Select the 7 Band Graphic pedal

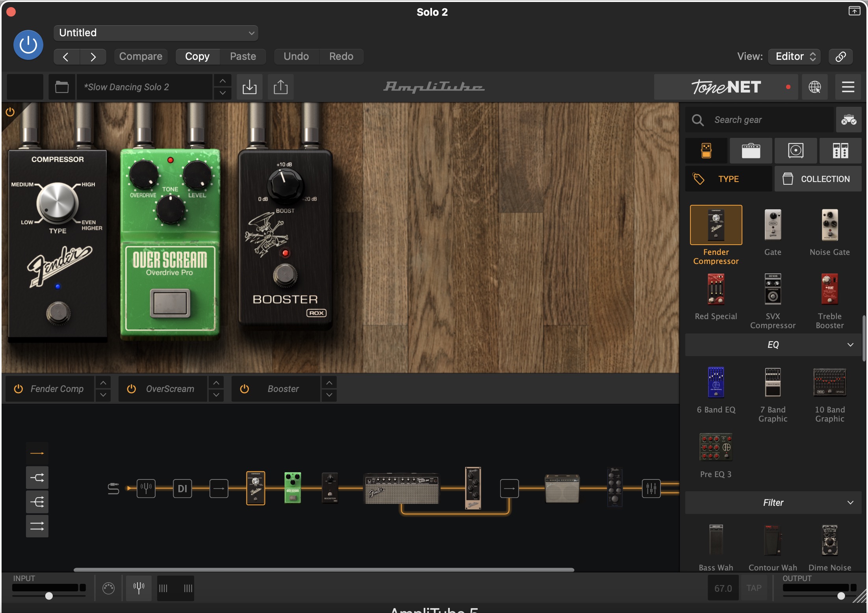tap(773, 383)
